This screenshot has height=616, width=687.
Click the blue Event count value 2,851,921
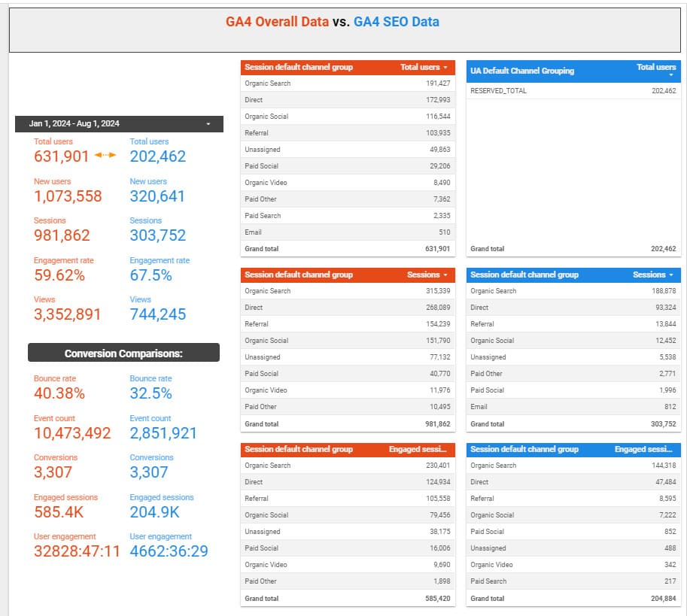[163, 433]
